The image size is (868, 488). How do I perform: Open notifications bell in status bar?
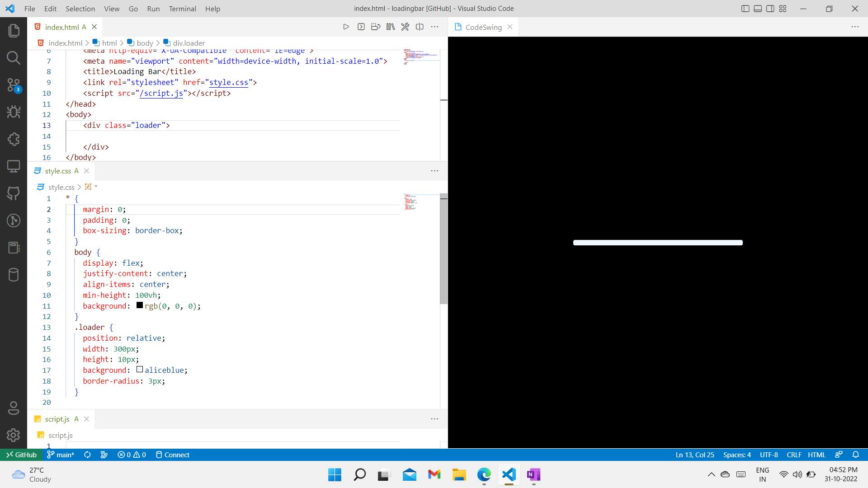855,455
